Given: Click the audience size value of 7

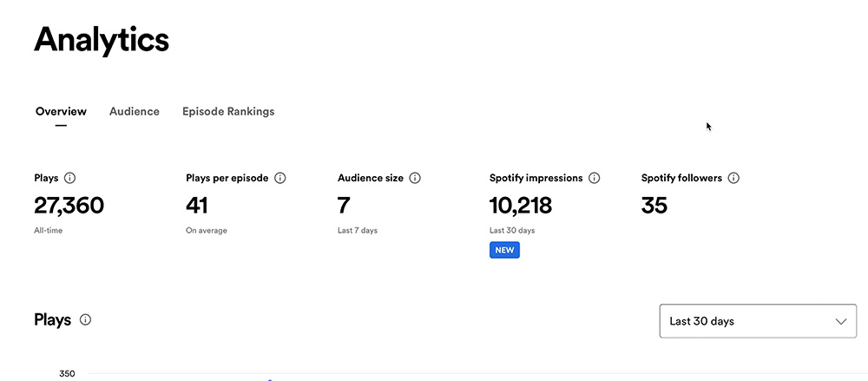Looking at the screenshot, I should [344, 206].
